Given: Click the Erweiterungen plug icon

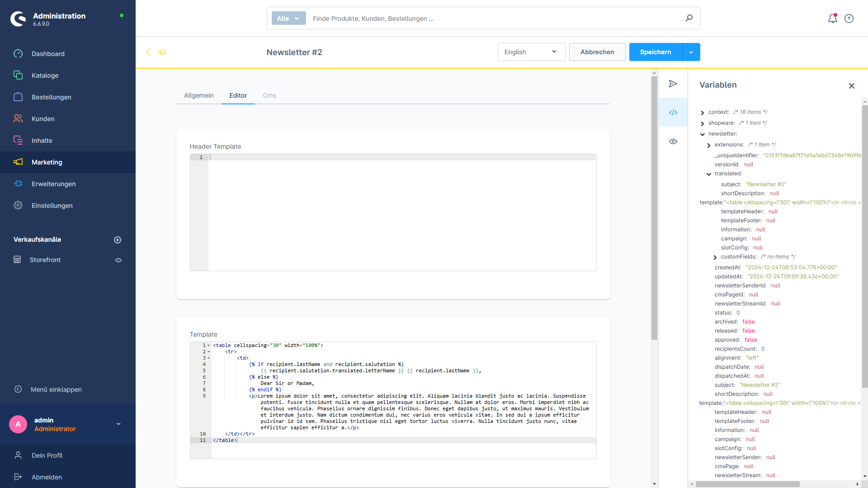Looking at the screenshot, I should pos(18,184).
